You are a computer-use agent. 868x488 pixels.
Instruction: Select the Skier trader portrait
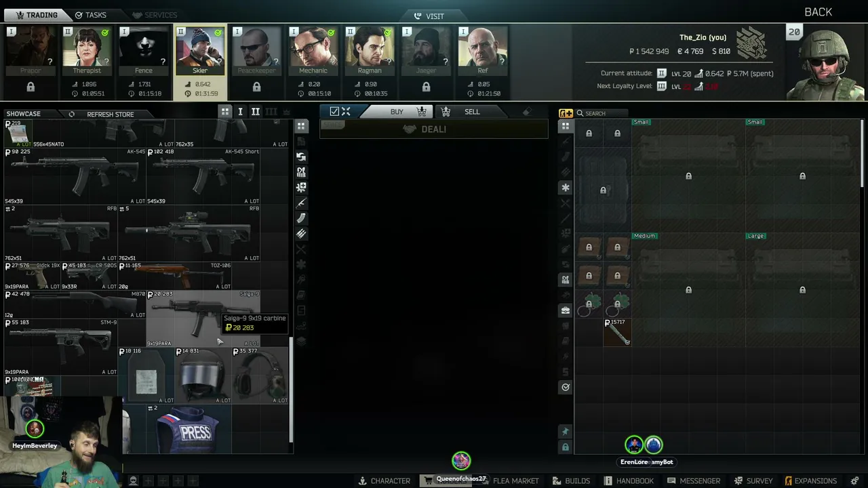pos(200,51)
